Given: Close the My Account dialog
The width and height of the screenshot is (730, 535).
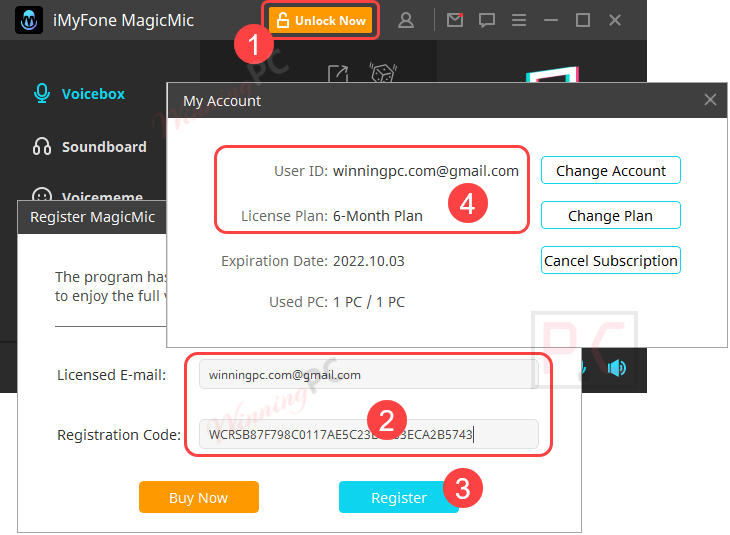Looking at the screenshot, I should coord(710,100).
